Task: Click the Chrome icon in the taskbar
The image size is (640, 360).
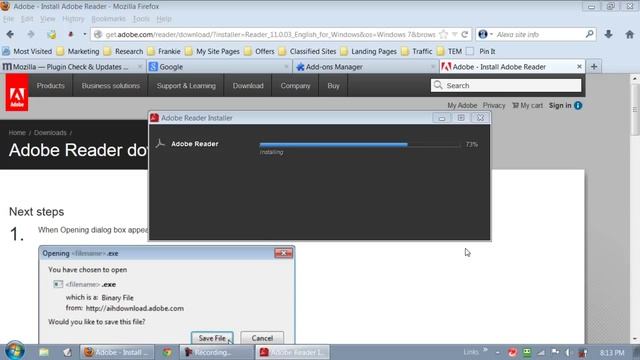Action: coord(167,352)
